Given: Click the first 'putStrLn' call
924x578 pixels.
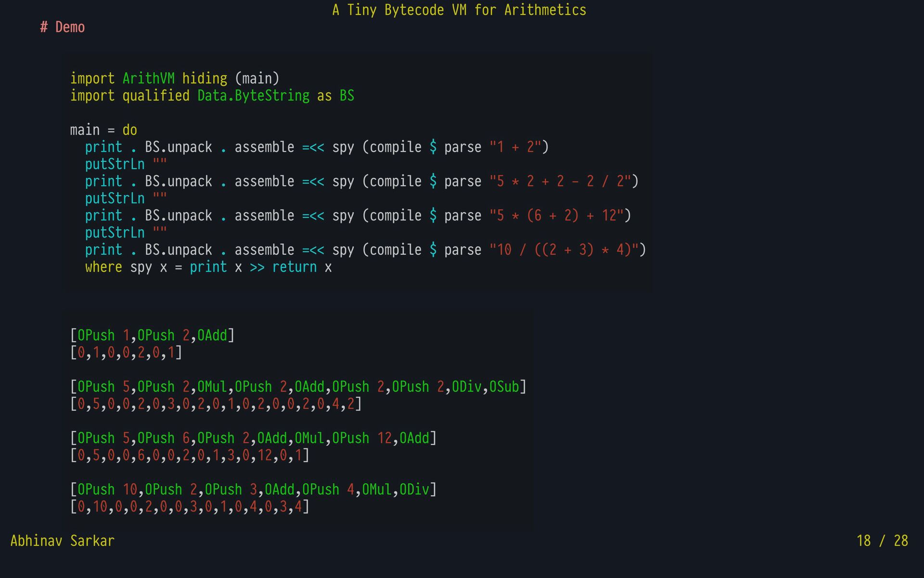Looking at the screenshot, I should (x=115, y=164).
